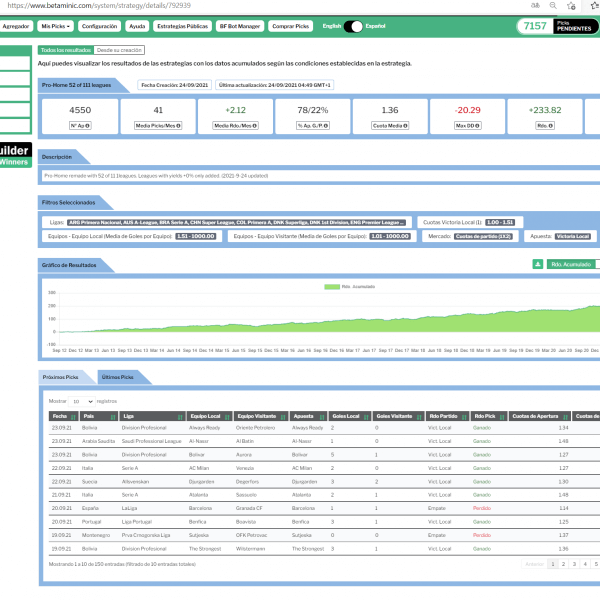Viewport: 600px width, 600px height.
Task: Switch to the Últimos Picks tab
Action: [117, 377]
